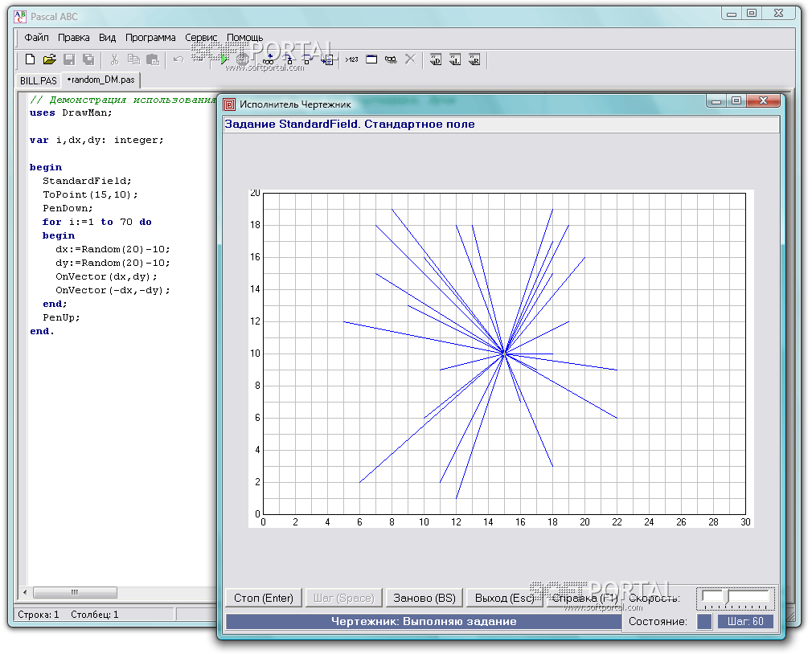Open the Сервис menu
Image resolution: width=812 pixels, height=654 pixels.
point(201,37)
